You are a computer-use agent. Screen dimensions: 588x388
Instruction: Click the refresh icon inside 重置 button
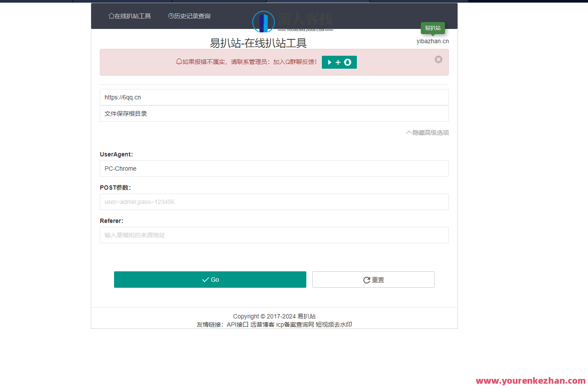point(366,280)
